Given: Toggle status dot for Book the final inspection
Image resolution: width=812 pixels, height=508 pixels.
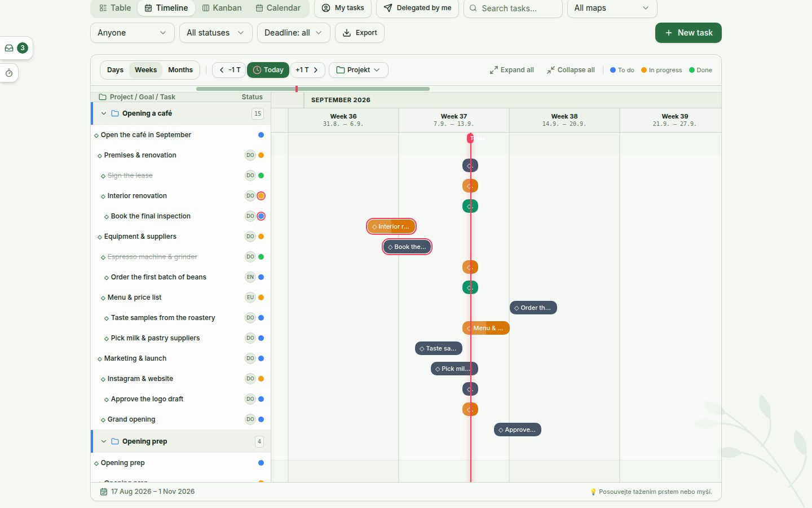Looking at the screenshot, I should (261, 216).
